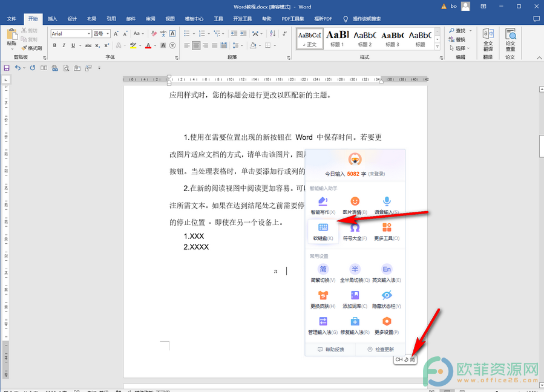Click the paragraph shading paint bucket
The image size is (544, 392).
(254, 45)
